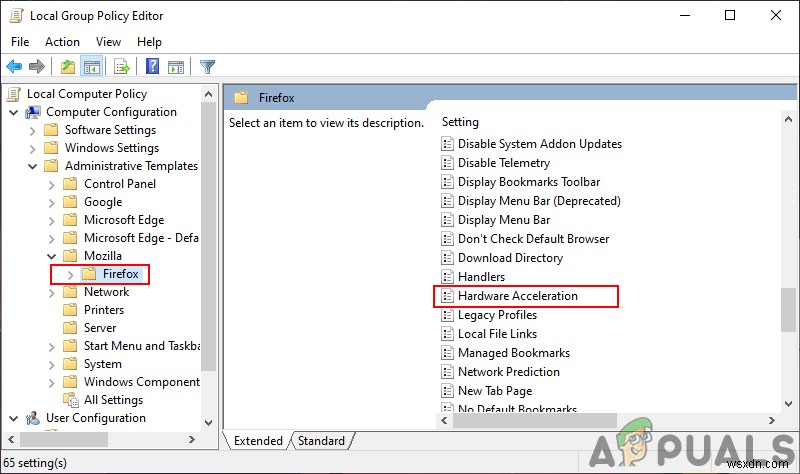Open the Help toolbar icon
The image size is (800, 474).
(152, 66)
